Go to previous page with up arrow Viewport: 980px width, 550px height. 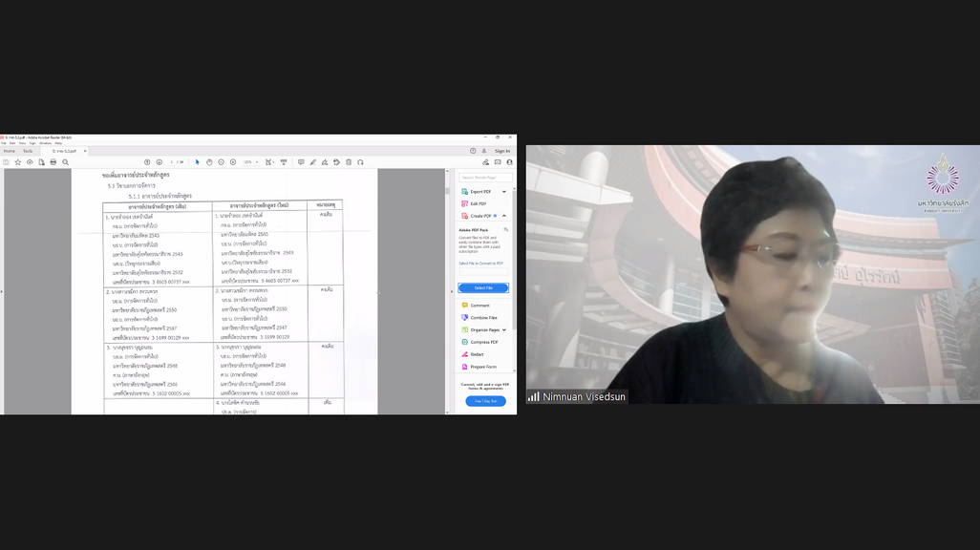click(147, 162)
